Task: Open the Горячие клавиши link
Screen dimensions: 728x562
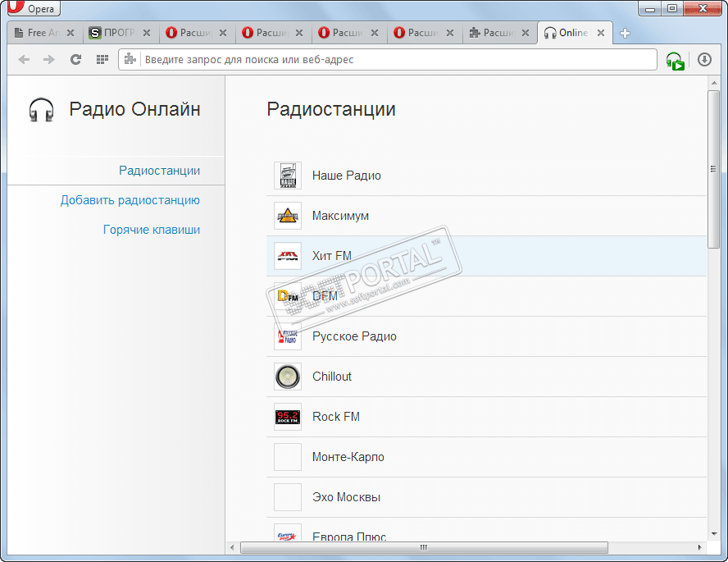Action: pyautogui.click(x=152, y=230)
